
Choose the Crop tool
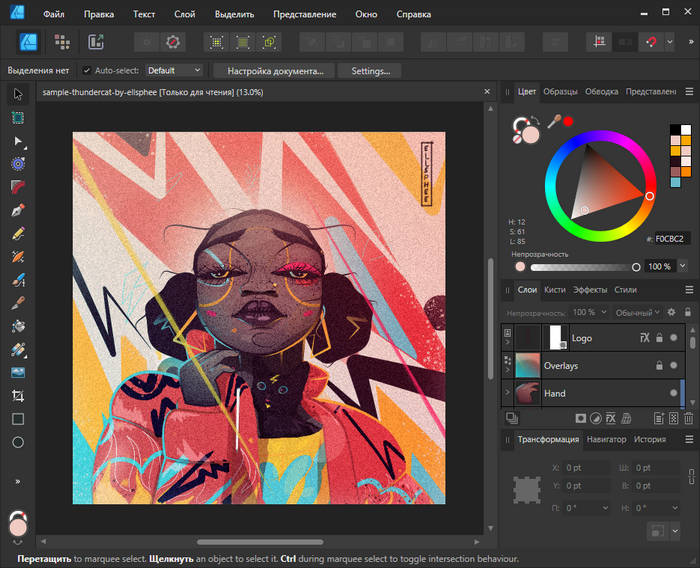point(18,396)
